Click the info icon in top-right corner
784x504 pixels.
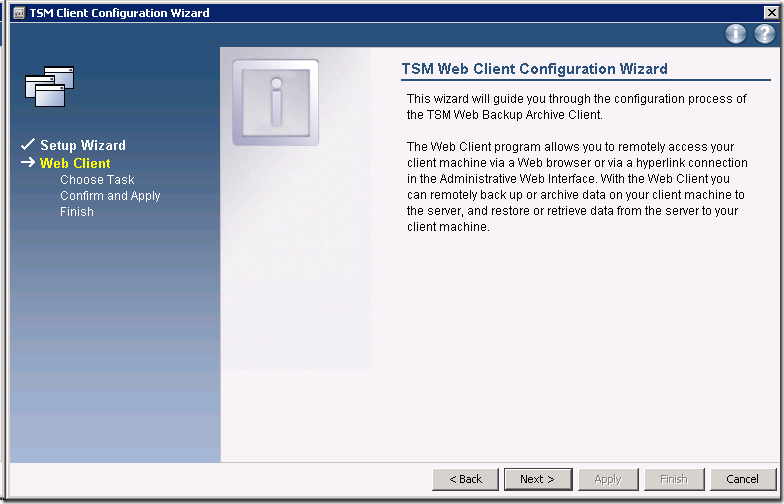tap(736, 34)
